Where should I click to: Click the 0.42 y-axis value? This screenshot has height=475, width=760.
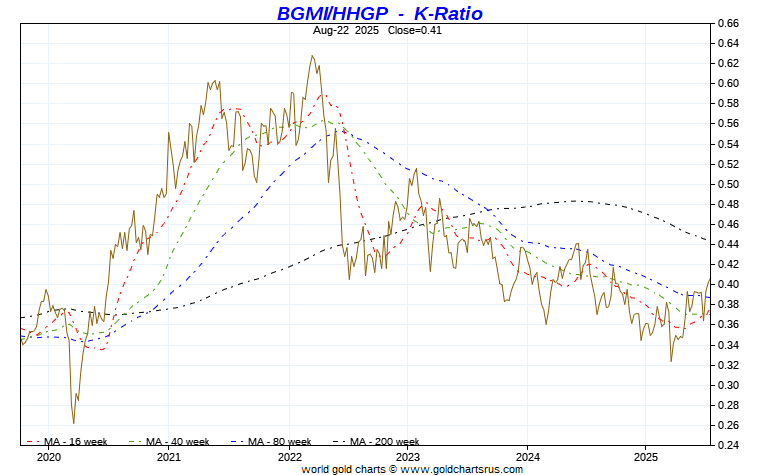pos(728,265)
